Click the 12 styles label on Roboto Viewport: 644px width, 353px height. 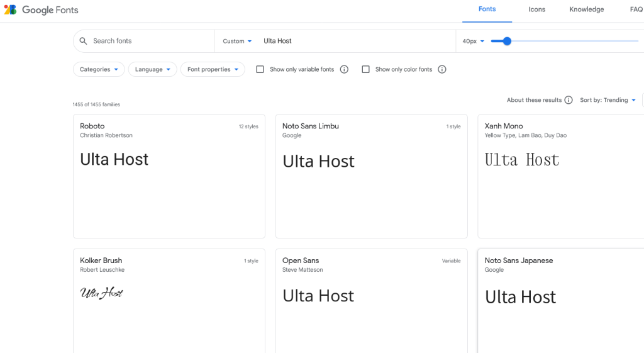pyautogui.click(x=248, y=126)
